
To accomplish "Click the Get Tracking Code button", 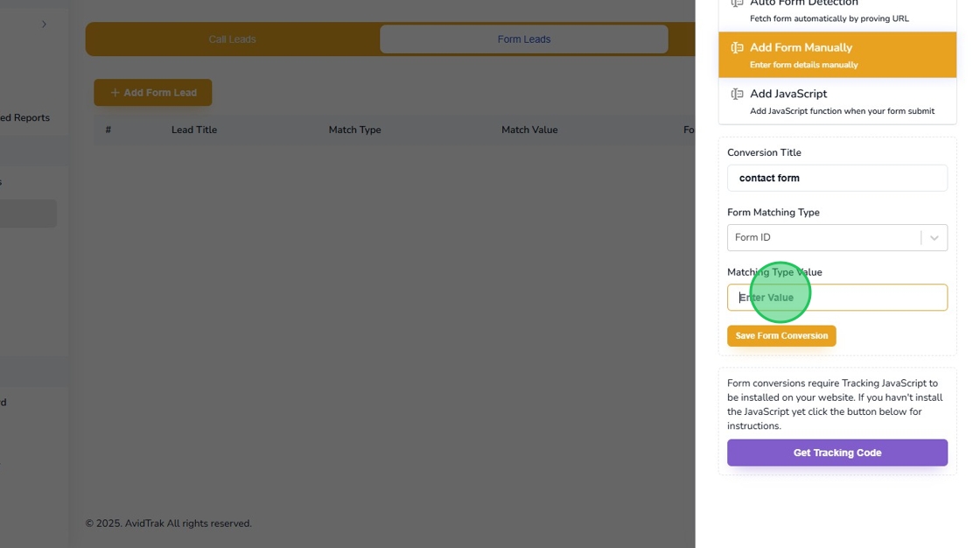I will pyautogui.click(x=836, y=453).
